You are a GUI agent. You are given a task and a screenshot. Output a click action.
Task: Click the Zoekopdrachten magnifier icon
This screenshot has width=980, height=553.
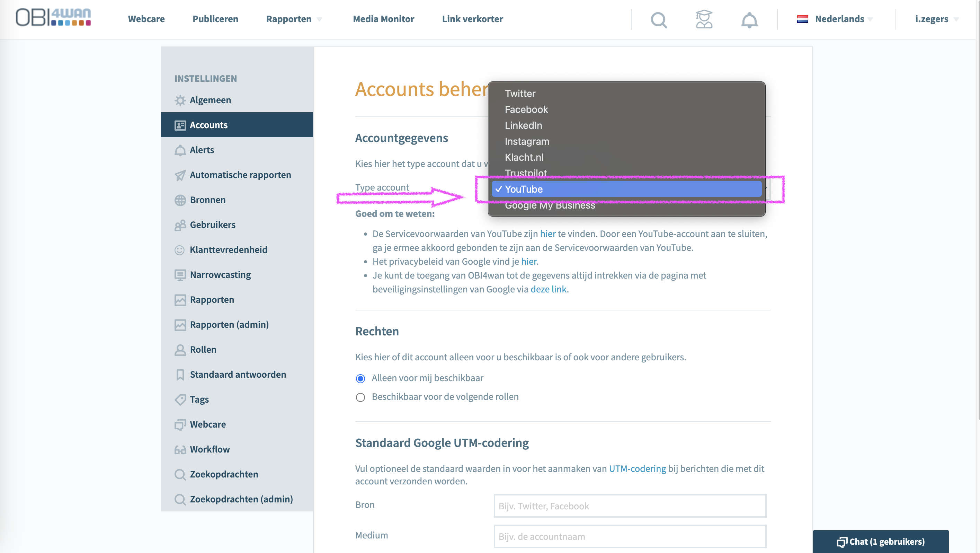(x=180, y=475)
